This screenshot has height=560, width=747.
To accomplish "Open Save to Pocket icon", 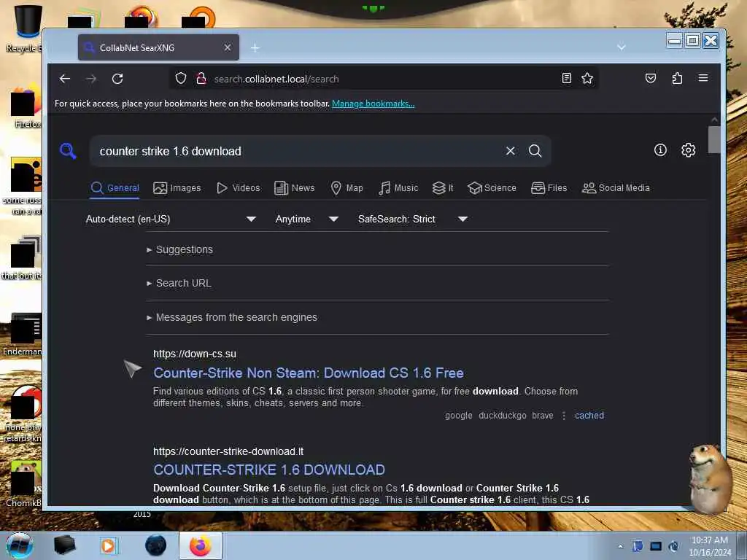I will [650, 78].
